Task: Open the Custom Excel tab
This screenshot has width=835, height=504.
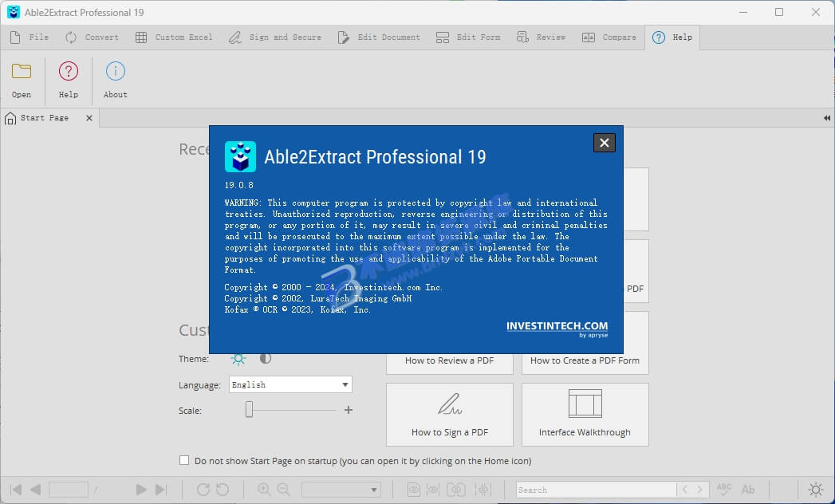Action: coord(174,37)
